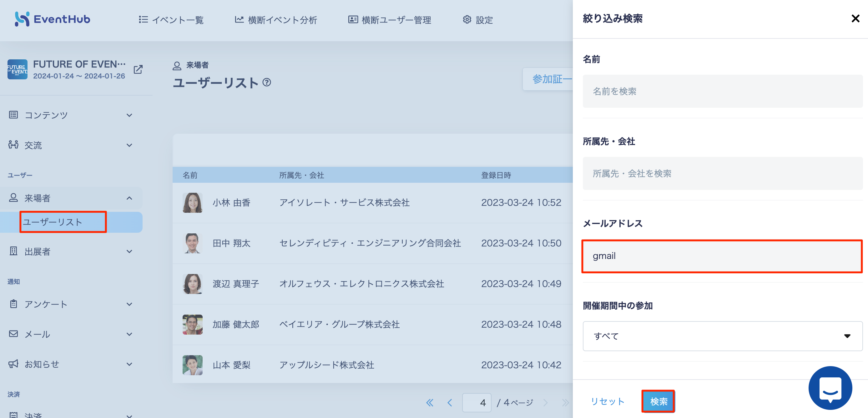Focus the 名前を検索 input field
Viewport: 868px width, 418px height.
tap(722, 91)
